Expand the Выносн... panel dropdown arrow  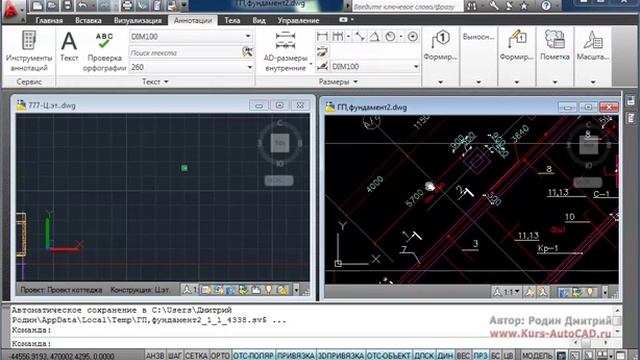tap(478, 82)
